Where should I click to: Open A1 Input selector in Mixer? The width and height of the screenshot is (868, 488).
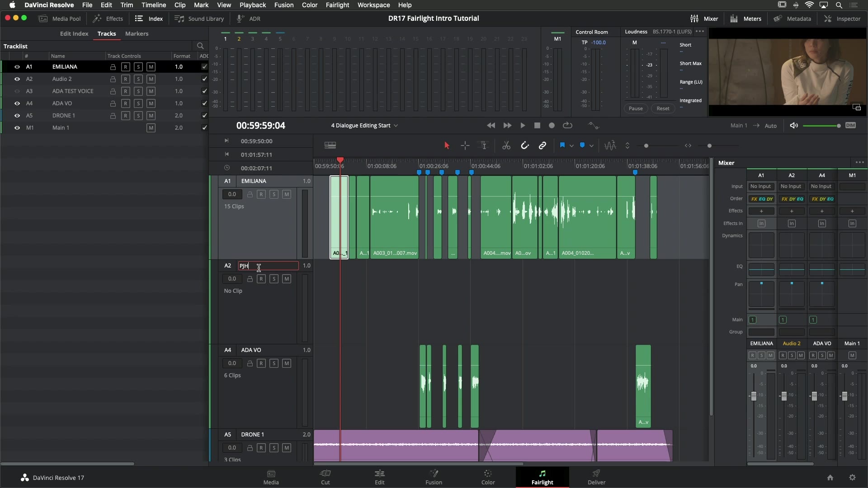pyautogui.click(x=761, y=187)
